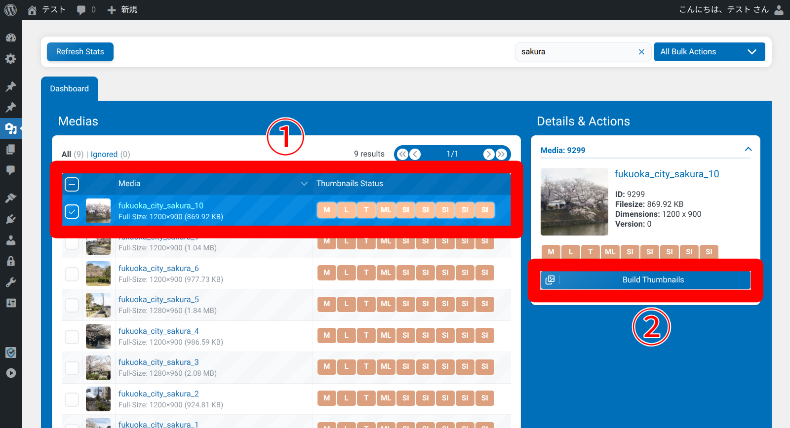This screenshot has width=790, height=428.
Task: Click the Media column sort chevron
Action: (304, 184)
